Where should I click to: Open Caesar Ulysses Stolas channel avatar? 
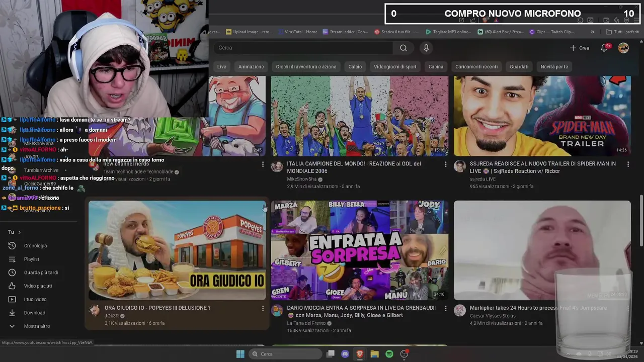pos(460,311)
